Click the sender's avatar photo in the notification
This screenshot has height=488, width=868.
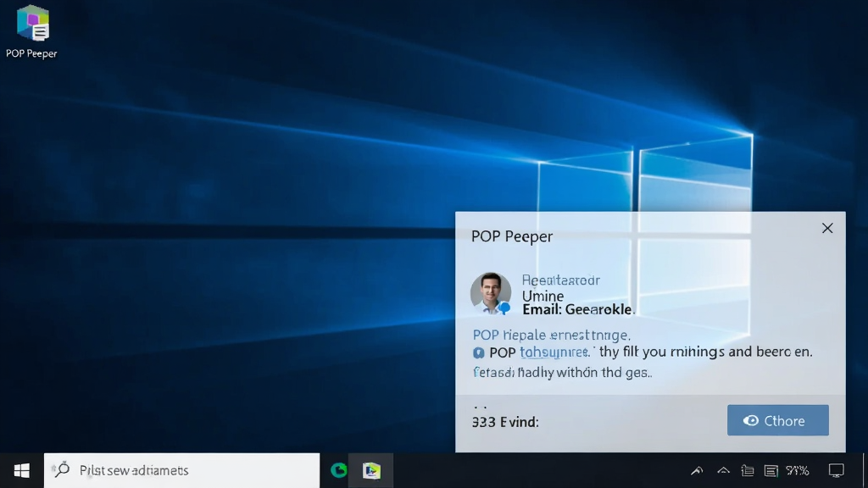(491, 293)
